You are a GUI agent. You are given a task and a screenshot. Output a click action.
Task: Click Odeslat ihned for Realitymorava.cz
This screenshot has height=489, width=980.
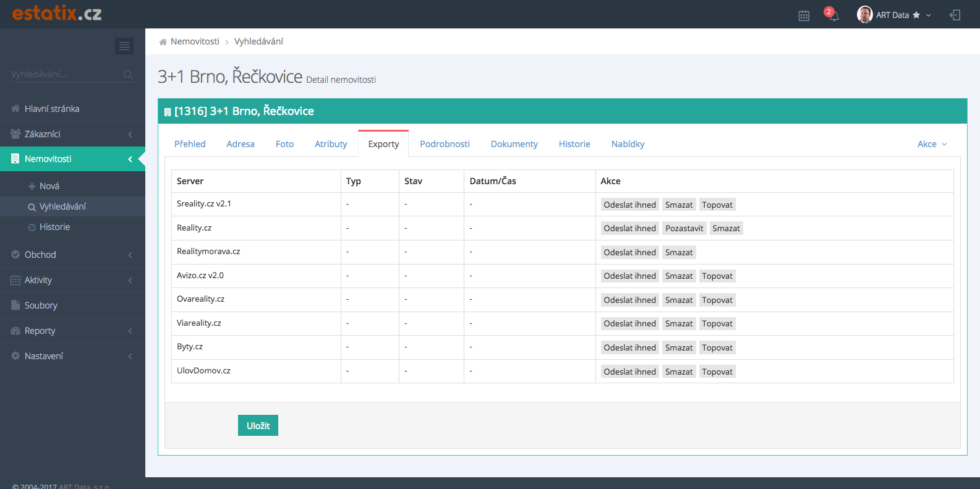point(629,252)
